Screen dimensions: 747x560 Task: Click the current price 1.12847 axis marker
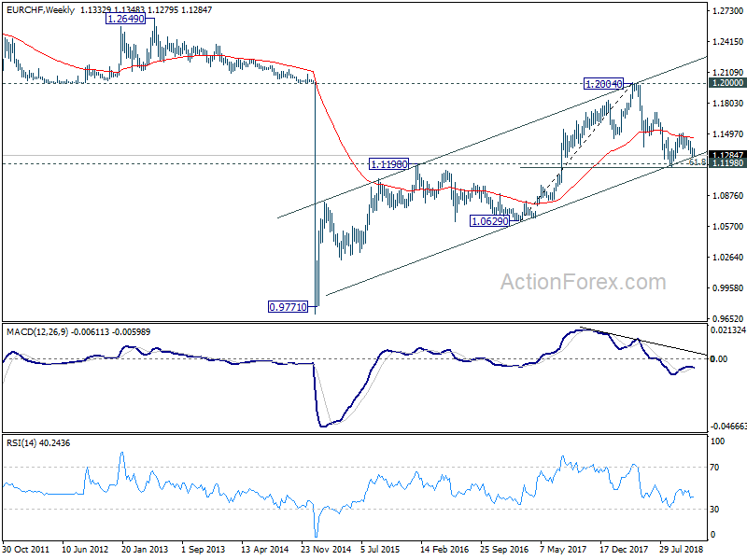727,155
